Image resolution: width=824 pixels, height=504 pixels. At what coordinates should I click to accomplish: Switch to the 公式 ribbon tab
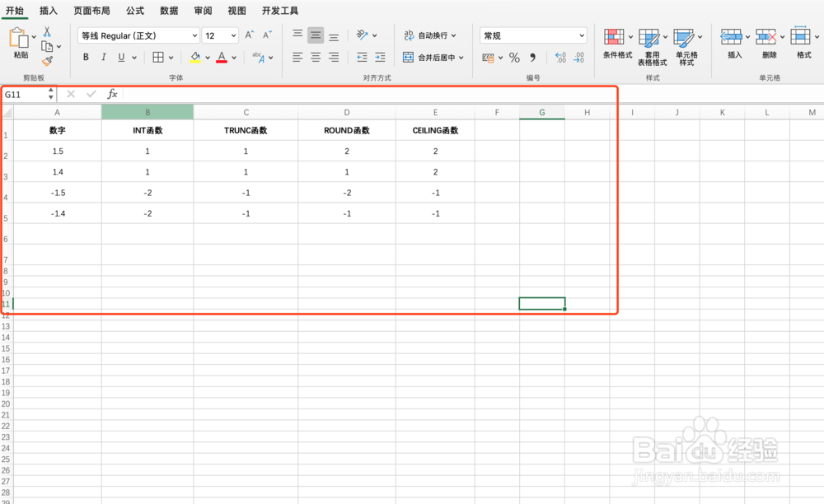(134, 11)
